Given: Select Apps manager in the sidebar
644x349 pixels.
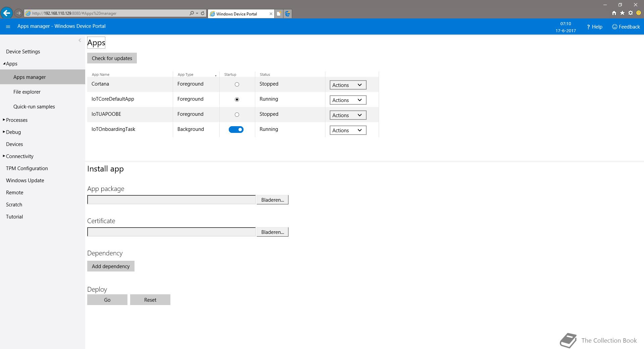Looking at the screenshot, I should (x=43, y=77).
